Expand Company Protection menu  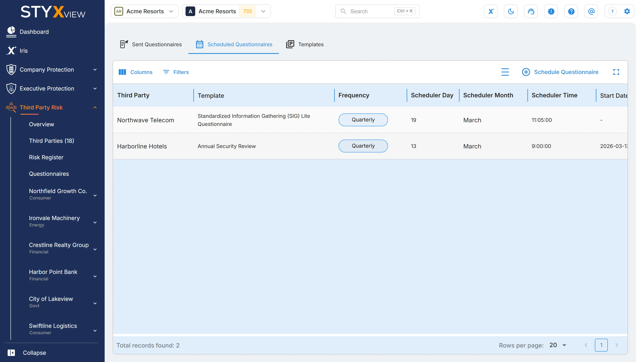click(x=52, y=69)
